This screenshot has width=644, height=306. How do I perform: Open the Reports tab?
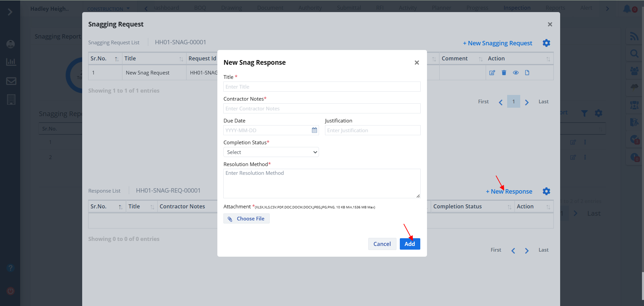[x=555, y=8]
